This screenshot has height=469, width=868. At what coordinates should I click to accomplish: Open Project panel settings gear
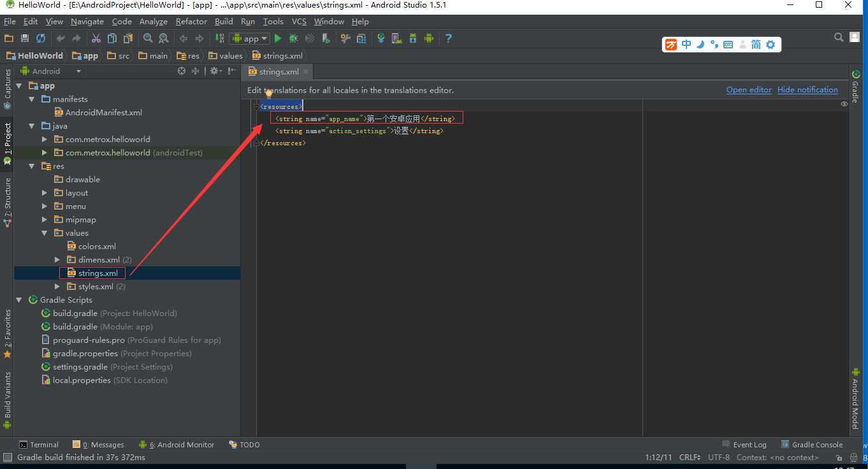click(x=216, y=71)
